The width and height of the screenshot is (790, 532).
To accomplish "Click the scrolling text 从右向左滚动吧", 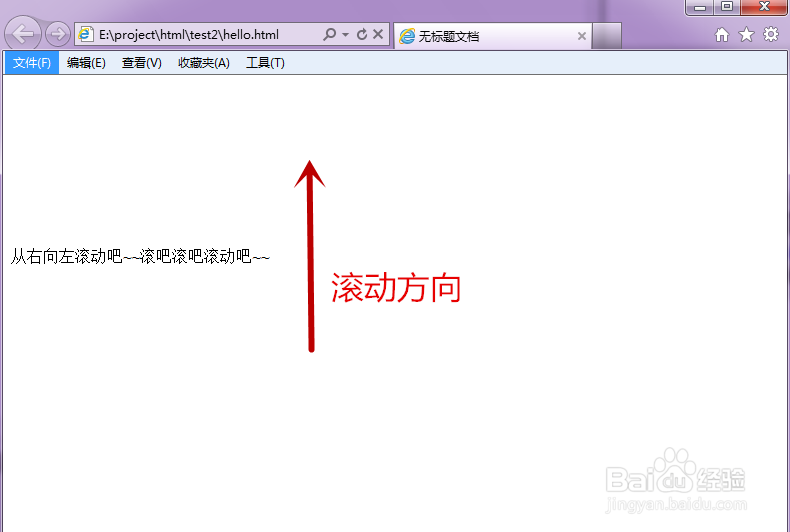I will [x=141, y=256].
